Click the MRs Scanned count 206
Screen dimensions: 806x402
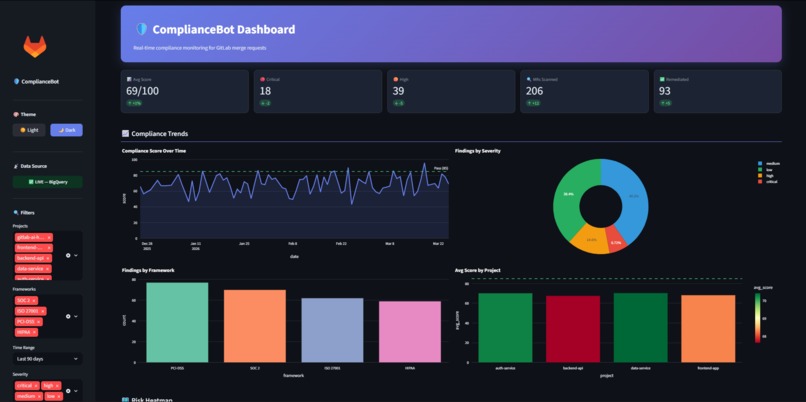(534, 92)
